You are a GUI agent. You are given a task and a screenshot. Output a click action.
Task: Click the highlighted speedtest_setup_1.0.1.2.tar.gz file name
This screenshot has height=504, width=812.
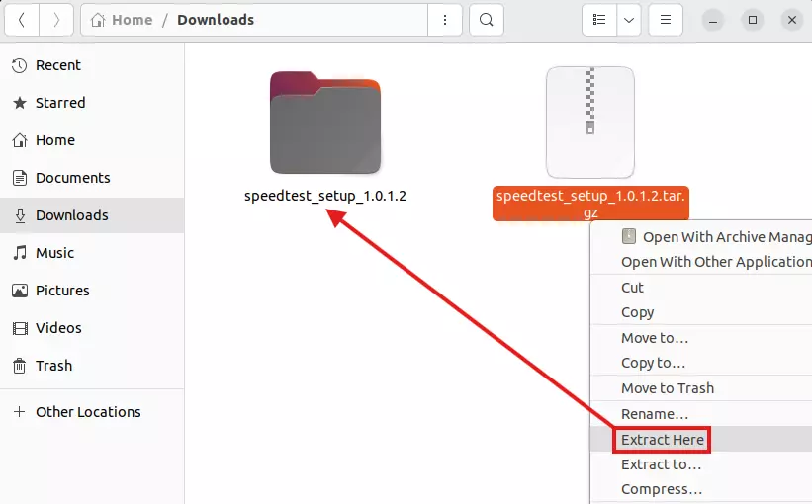(x=590, y=204)
